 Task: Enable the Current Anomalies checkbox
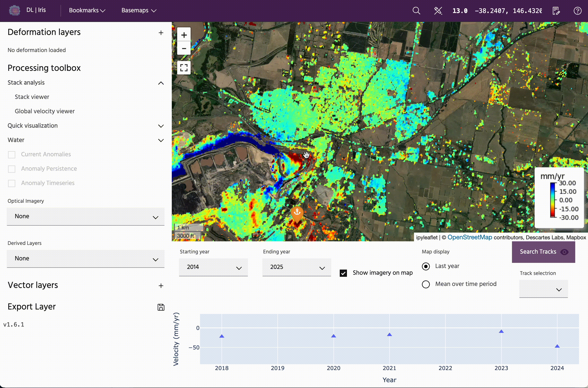pyautogui.click(x=12, y=155)
